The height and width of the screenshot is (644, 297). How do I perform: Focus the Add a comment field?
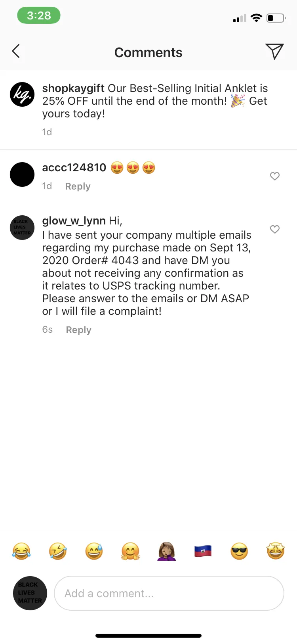coord(169,593)
